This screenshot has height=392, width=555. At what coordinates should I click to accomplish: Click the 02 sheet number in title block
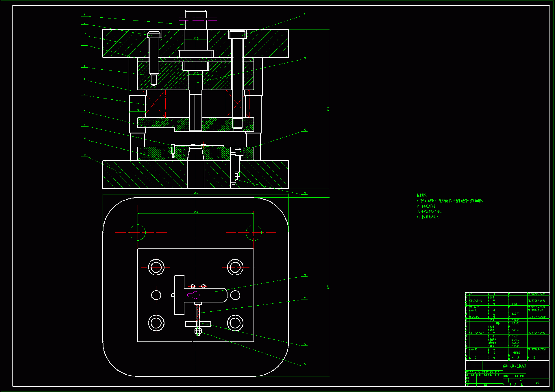tap(537, 382)
